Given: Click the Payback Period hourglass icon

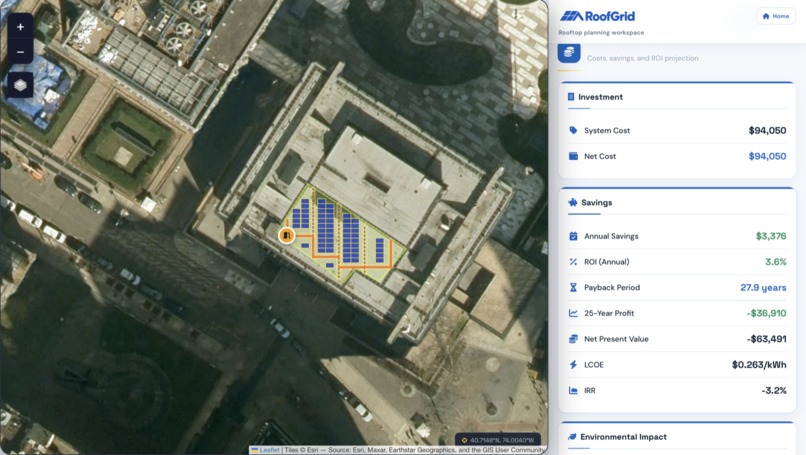Looking at the screenshot, I should pyautogui.click(x=573, y=287).
